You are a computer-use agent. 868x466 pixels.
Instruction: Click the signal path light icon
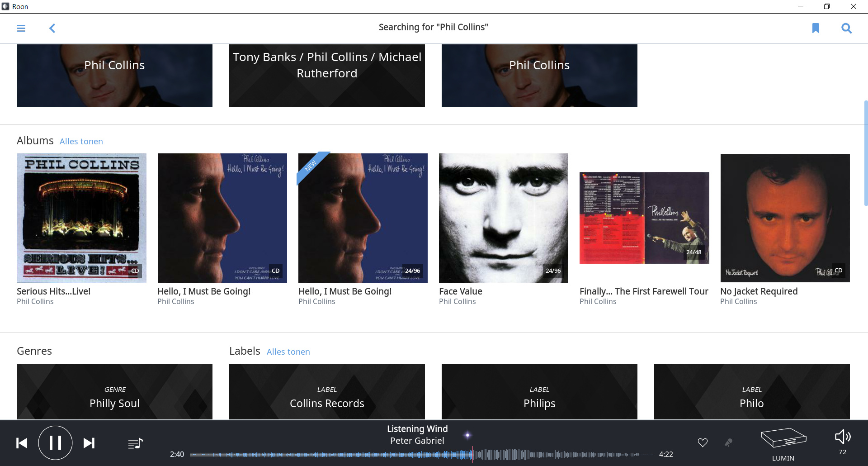pos(467,435)
